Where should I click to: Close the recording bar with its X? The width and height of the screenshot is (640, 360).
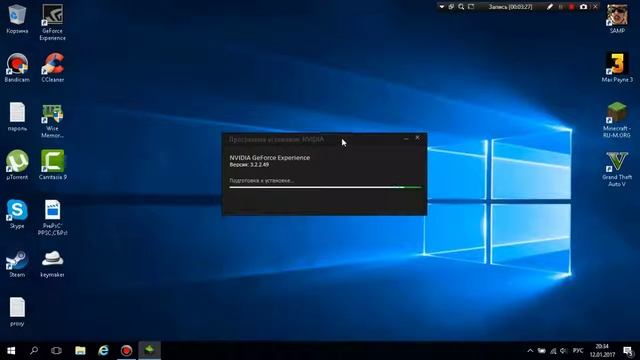[x=595, y=7]
